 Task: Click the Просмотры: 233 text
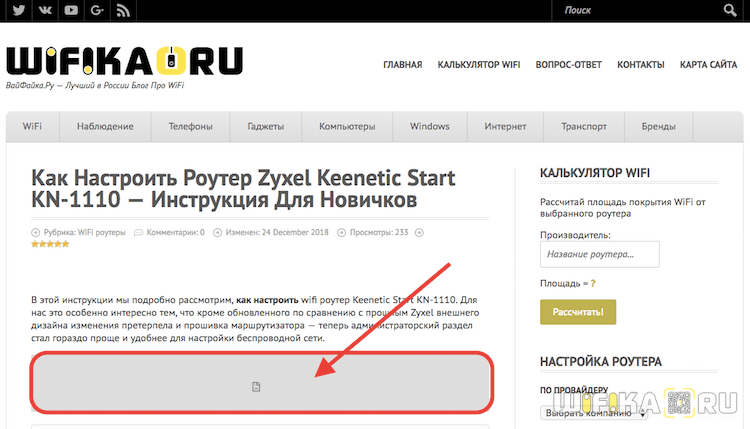click(379, 232)
